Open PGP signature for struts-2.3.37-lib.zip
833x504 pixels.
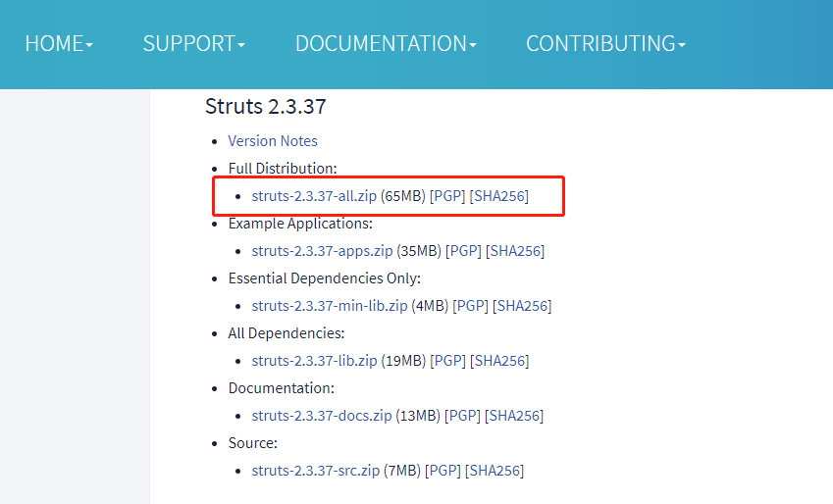coord(447,361)
